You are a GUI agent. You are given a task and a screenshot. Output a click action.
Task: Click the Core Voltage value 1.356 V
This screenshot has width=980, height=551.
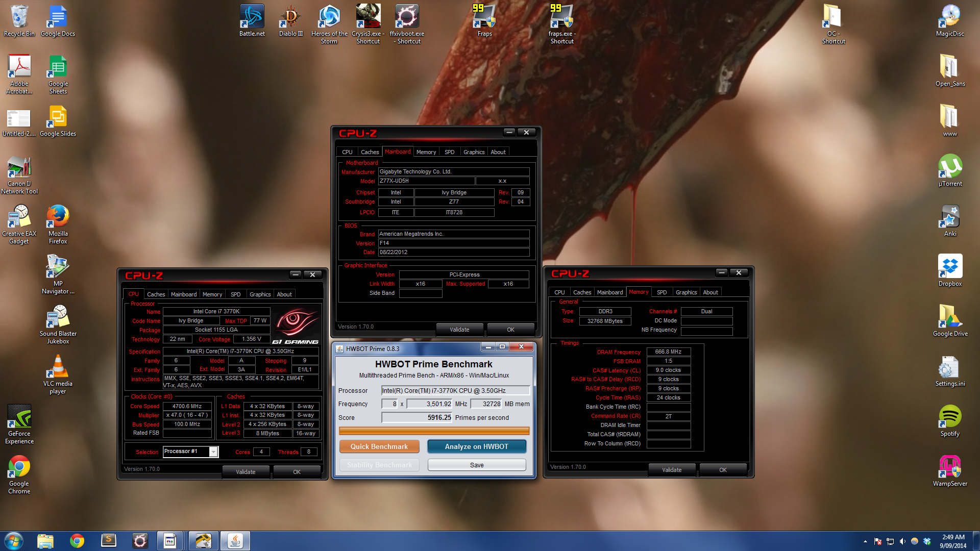coord(252,339)
